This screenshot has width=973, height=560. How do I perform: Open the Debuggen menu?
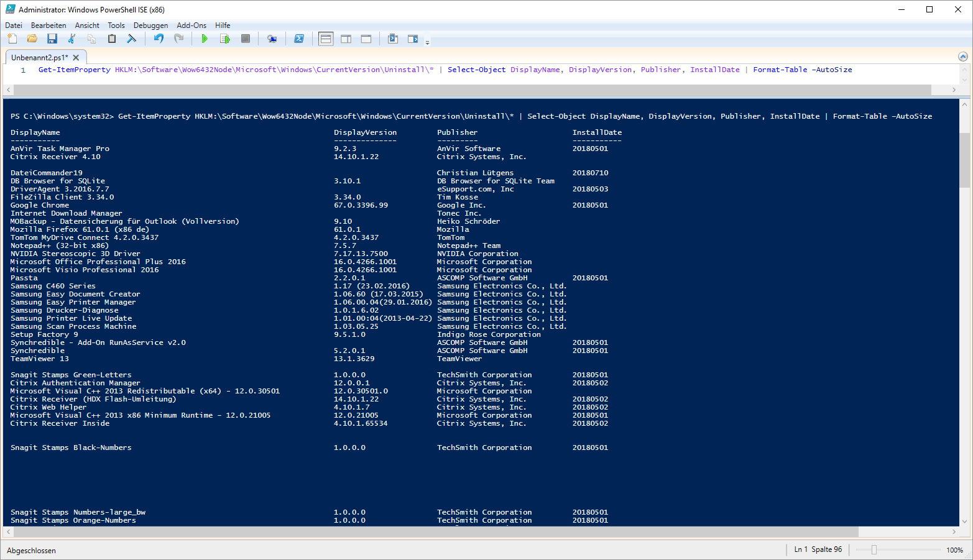click(150, 25)
